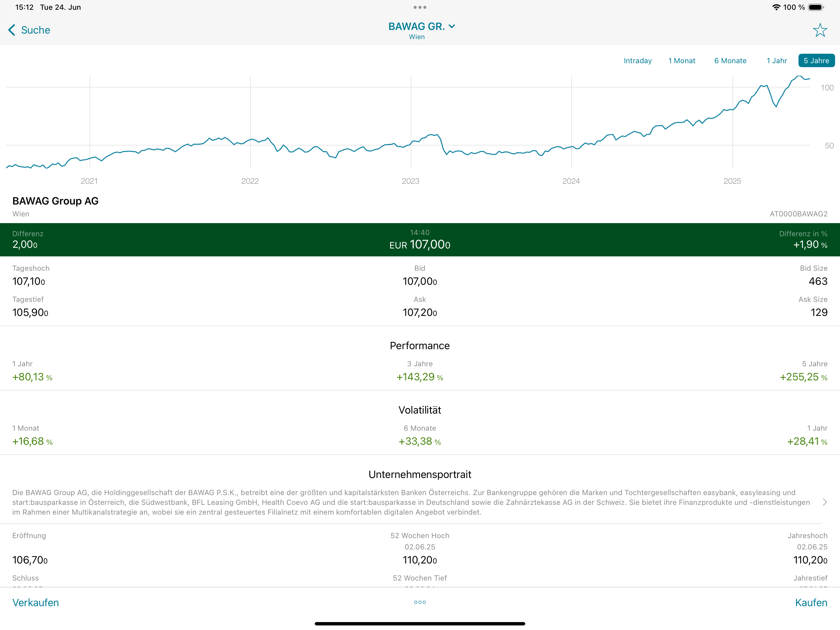
Task: Tap the 2023 label on the chart axis
Action: click(411, 181)
